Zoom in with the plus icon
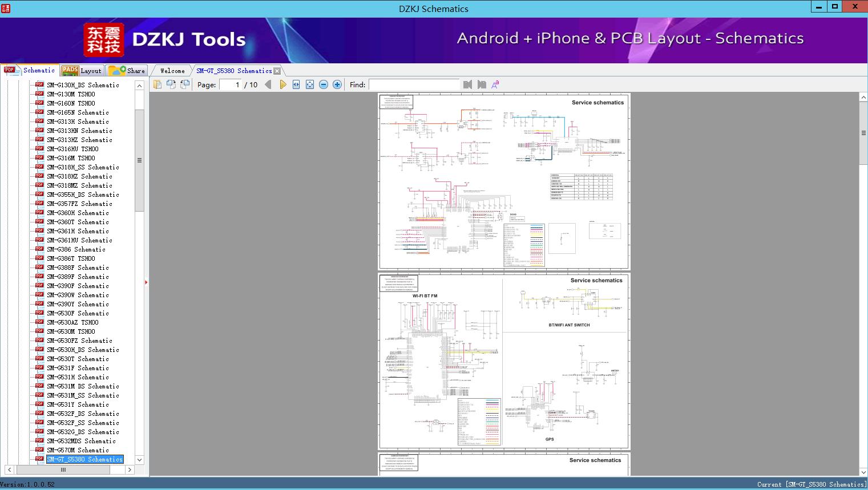 (337, 84)
